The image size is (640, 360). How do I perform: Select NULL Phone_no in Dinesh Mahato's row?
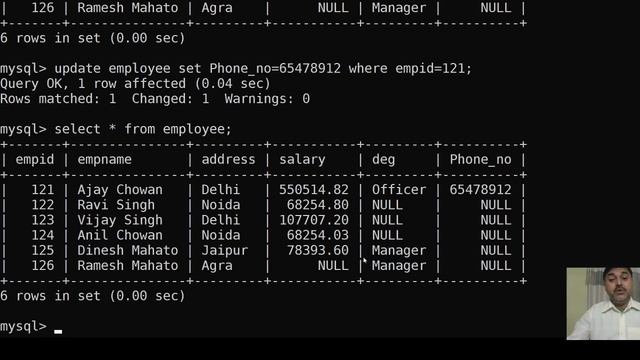(x=496, y=250)
